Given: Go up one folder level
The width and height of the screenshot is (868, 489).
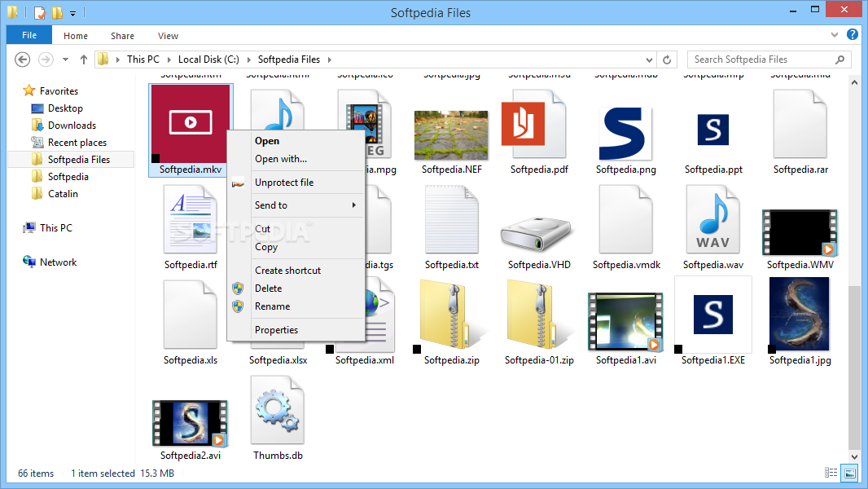Looking at the screenshot, I should (84, 59).
